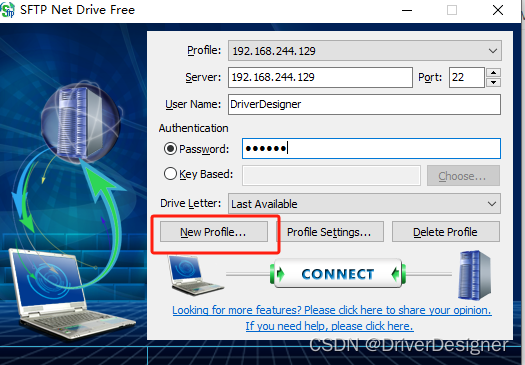Open the 'If you need help' link
This screenshot has width=525, height=365.
(330, 326)
